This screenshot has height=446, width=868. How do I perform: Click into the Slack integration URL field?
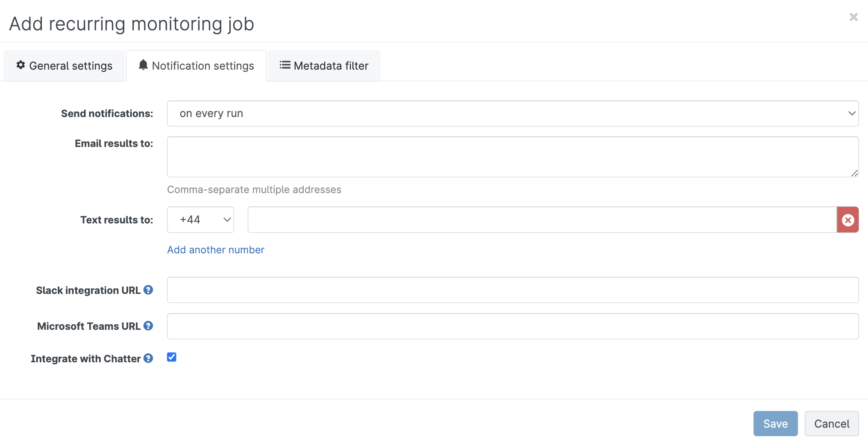(x=513, y=290)
